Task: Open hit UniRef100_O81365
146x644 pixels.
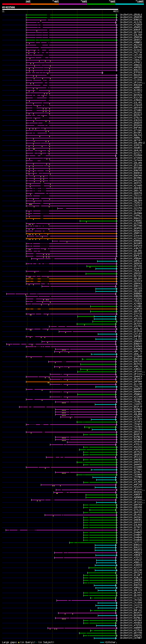Action: 131,291
